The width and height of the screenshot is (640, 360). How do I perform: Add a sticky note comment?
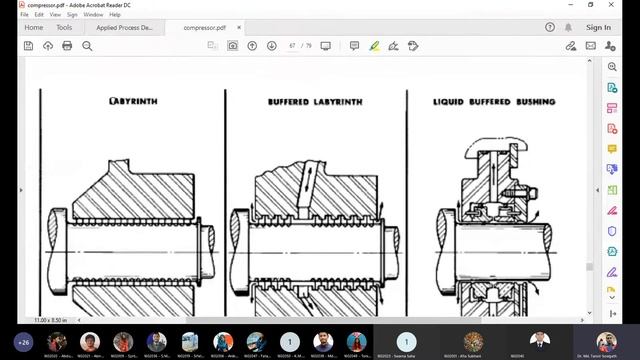[x=354, y=46]
